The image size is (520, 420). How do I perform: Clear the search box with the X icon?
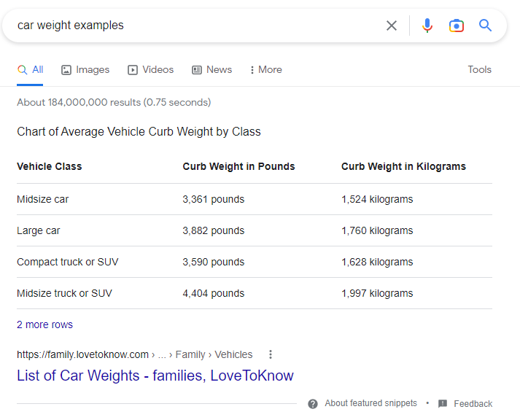[392, 26]
